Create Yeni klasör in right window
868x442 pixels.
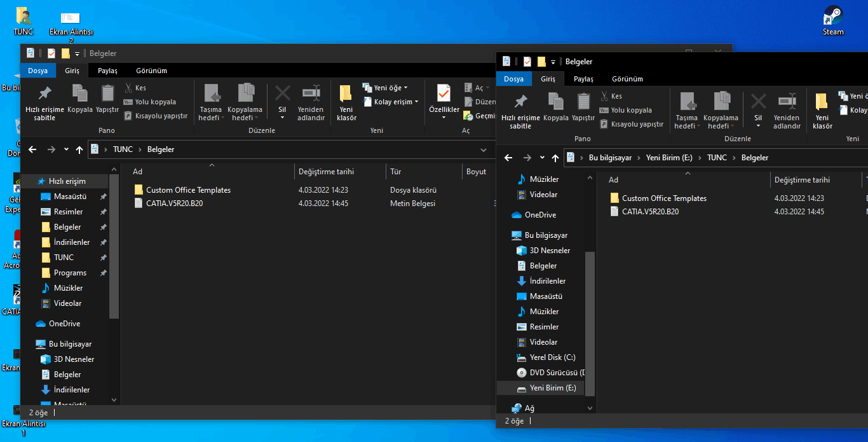click(822, 111)
